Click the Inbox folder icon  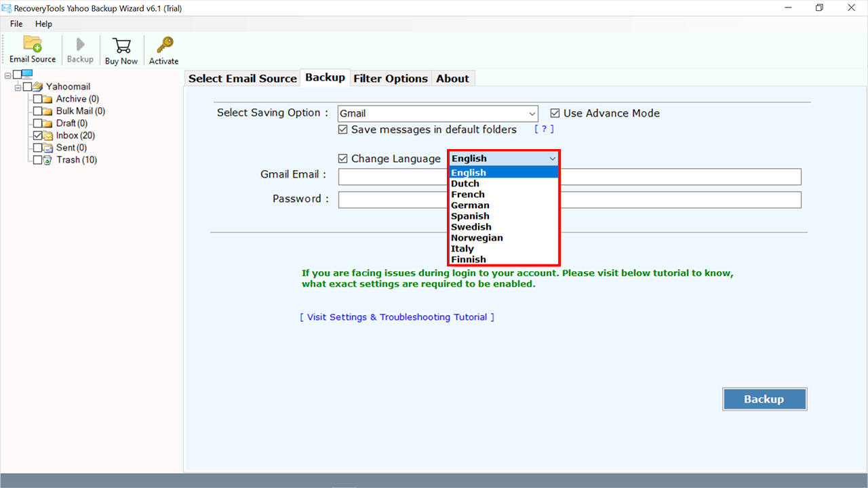tap(47, 136)
